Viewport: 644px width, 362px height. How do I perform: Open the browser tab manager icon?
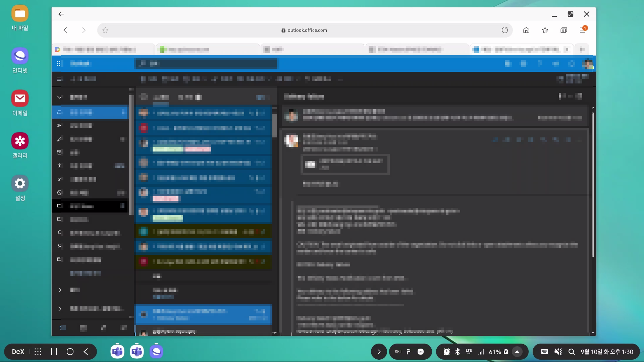point(564,30)
